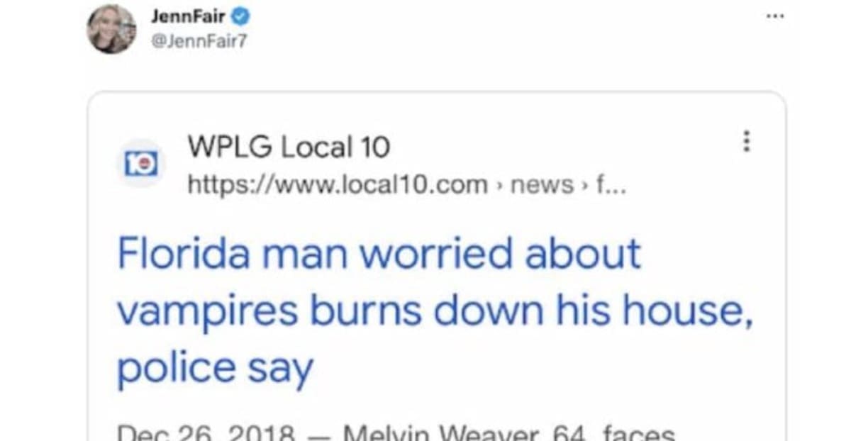
Task: Open the tweet's ellipsis more-options menu
Action: pos(775,16)
